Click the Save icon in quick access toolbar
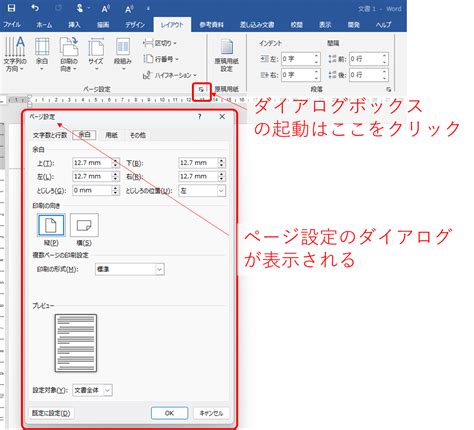474x430 pixels. (x=11, y=8)
